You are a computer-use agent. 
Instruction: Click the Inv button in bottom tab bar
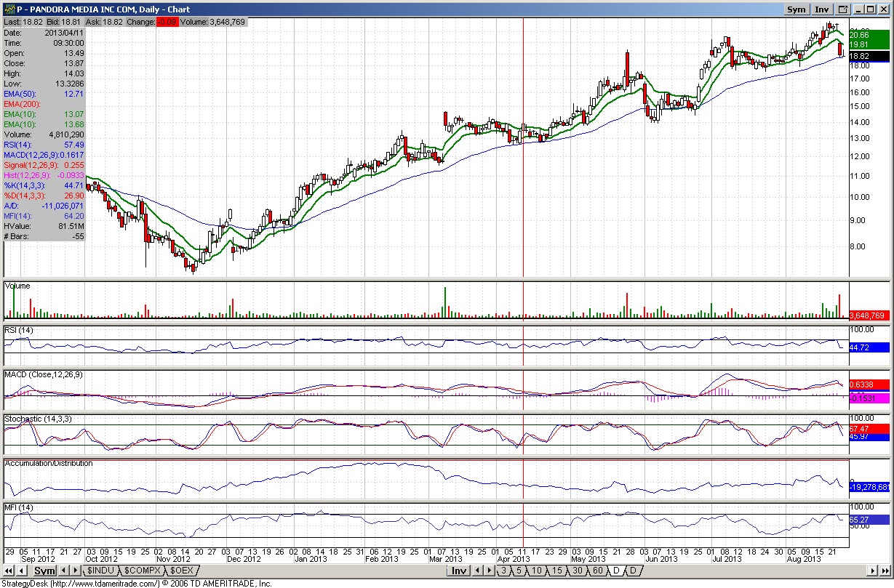tap(458, 571)
